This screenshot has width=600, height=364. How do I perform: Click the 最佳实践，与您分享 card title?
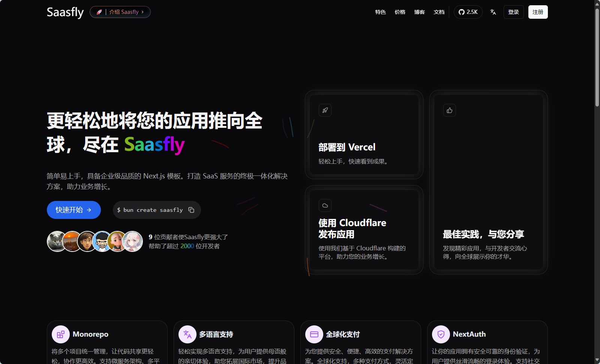click(x=483, y=234)
